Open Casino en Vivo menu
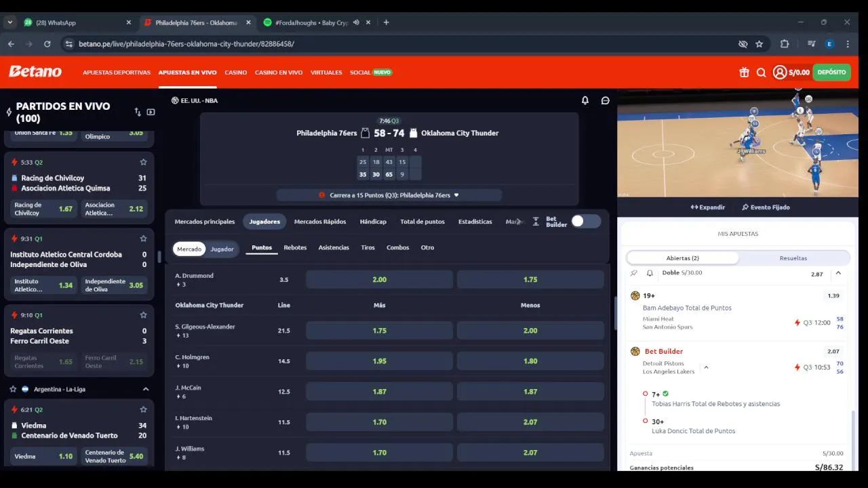This screenshot has width=868, height=488. [x=279, y=73]
